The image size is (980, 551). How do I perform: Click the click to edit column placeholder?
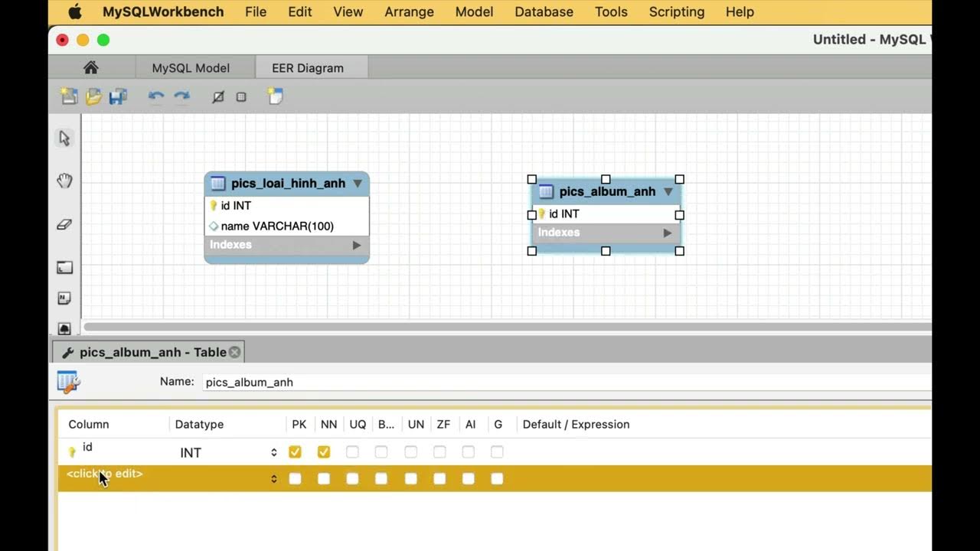click(x=104, y=474)
